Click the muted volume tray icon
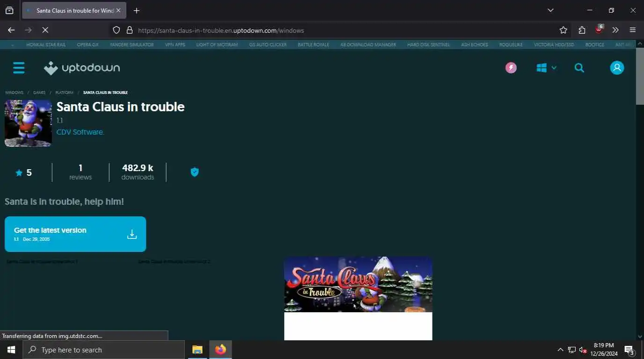Screen dimensions: 644x359 (583, 350)
